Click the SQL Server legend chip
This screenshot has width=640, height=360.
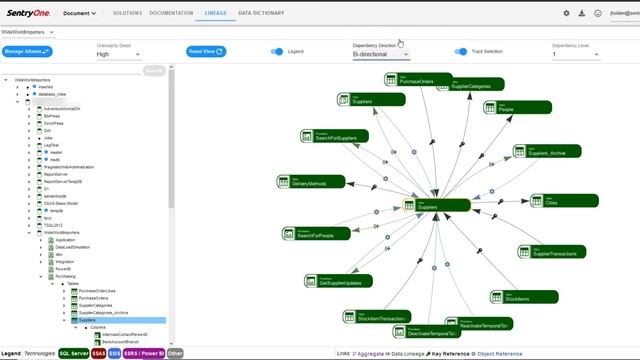tap(73, 353)
